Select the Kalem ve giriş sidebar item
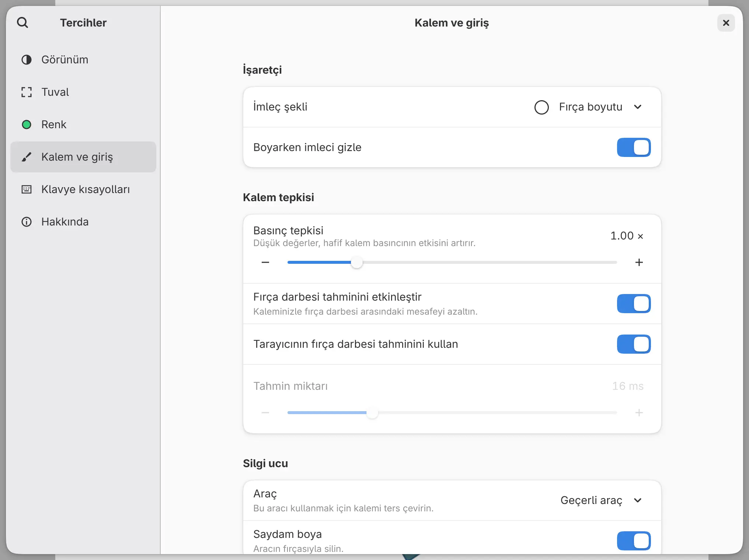 pos(83,157)
